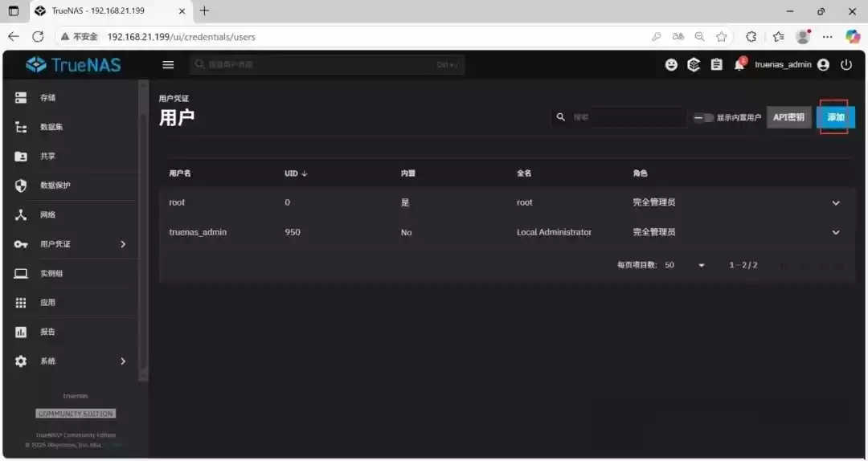Open browser extensions puzzle icon
The width and height of the screenshot is (868, 461).
pos(751,36)
